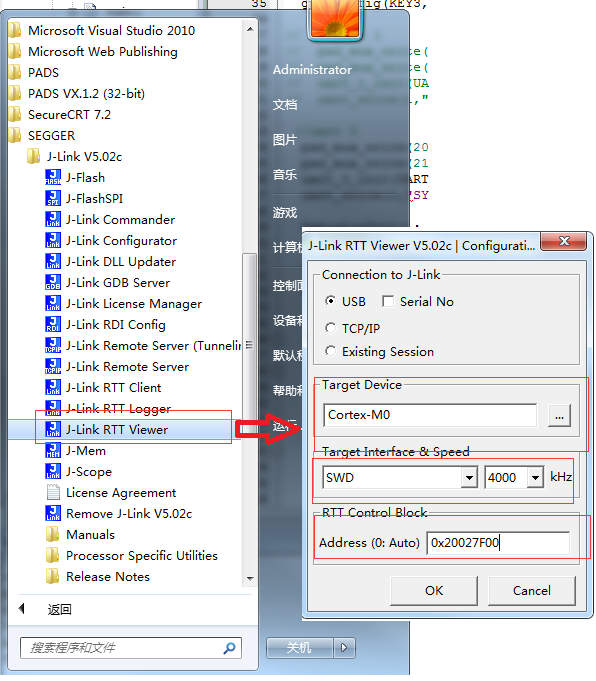Screen dimensions: 596x681
Task: Click programs list scroll up arrow
Action: 250,29
